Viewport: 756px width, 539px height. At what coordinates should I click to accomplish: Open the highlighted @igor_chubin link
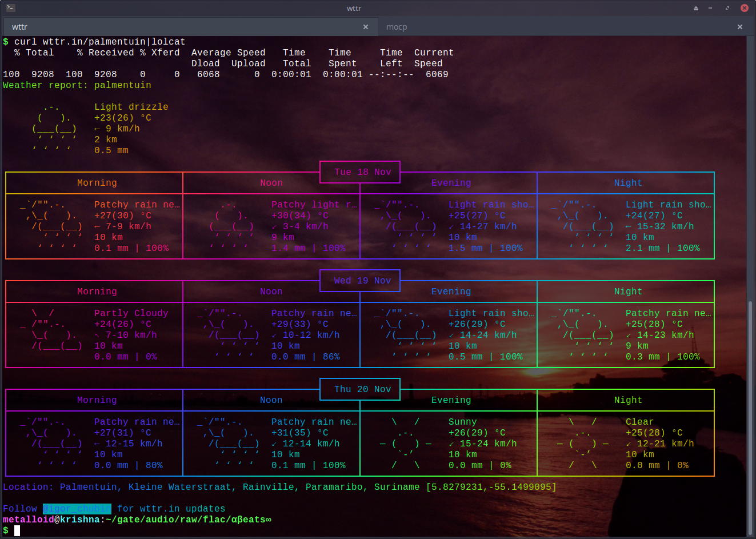pos(77,509)
